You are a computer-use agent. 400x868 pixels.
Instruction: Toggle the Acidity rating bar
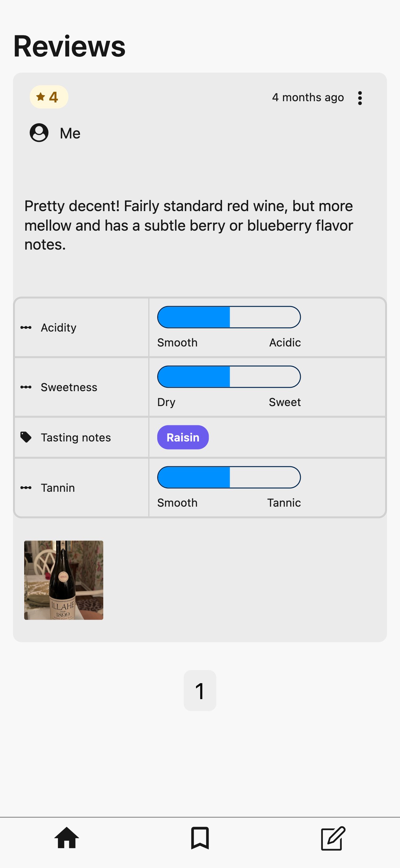point(229,317)
